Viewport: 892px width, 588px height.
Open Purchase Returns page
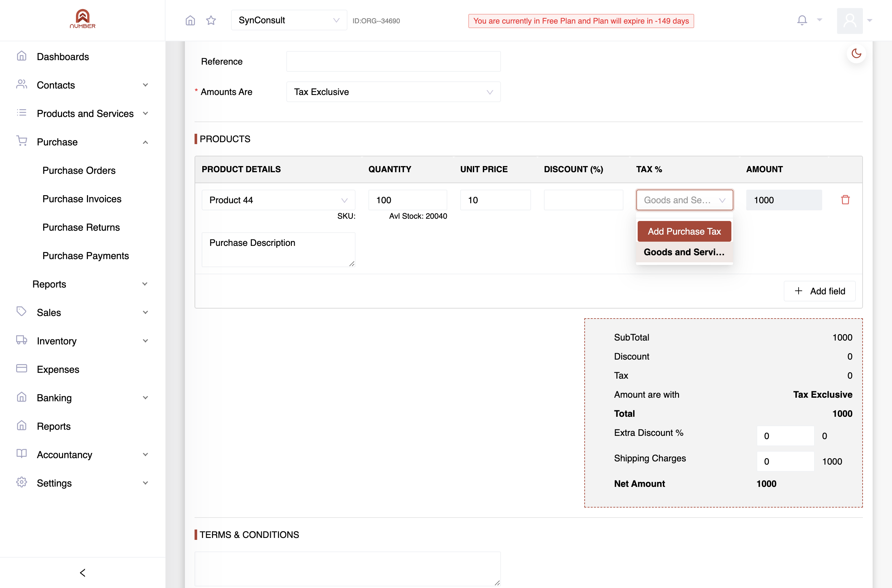81,228
